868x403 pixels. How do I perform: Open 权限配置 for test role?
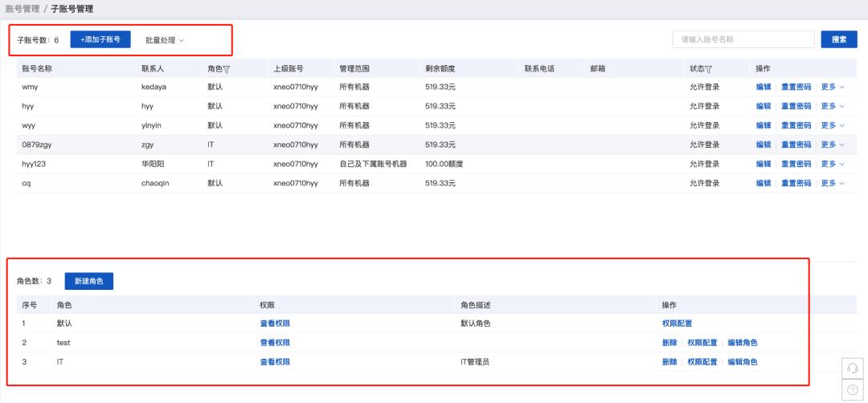702,343
